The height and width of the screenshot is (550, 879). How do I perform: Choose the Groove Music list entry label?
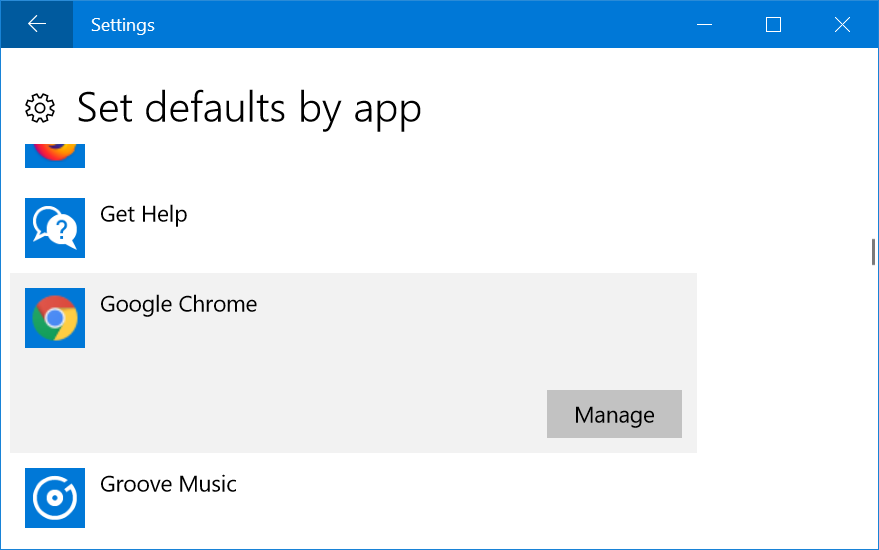(168, 484)
